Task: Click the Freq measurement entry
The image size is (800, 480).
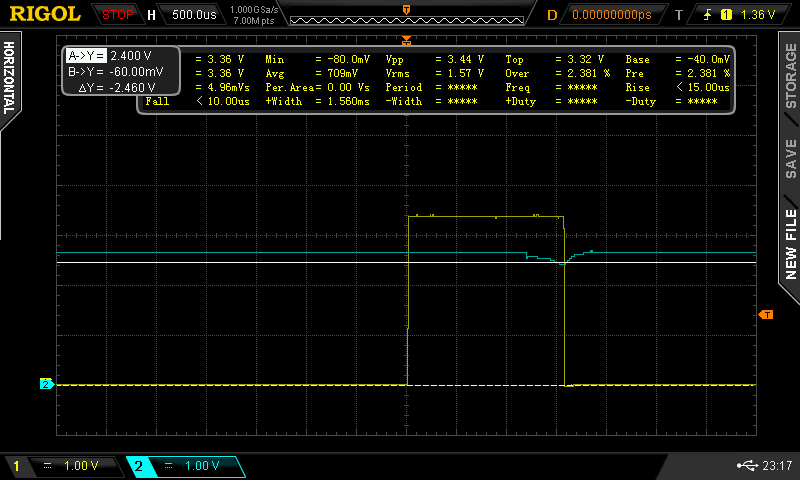Action: coord(552,87)
